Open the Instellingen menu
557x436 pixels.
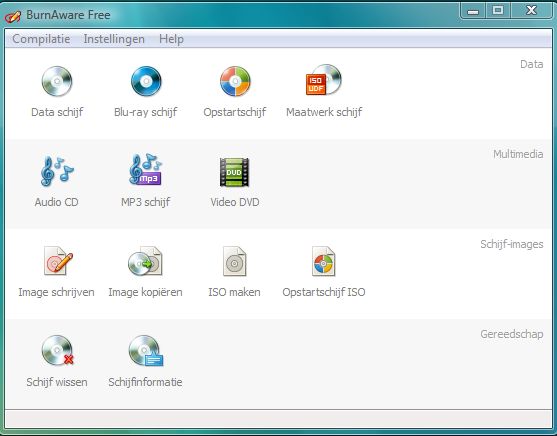point(114,39)
